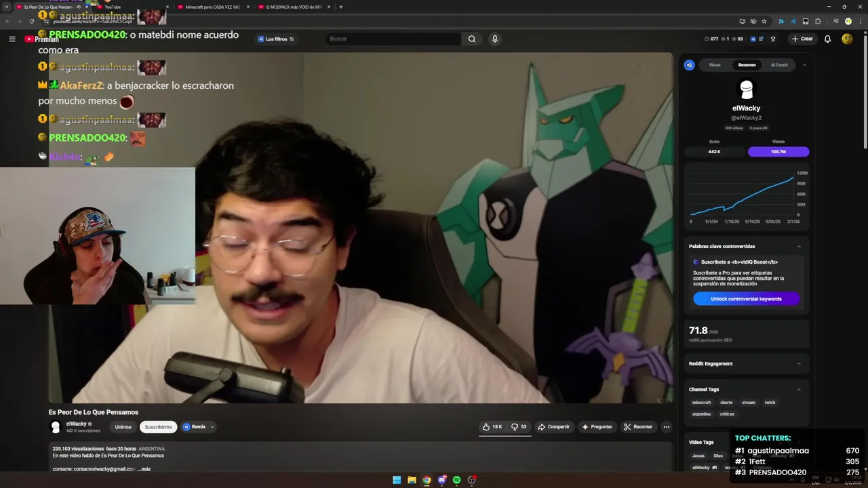Click the elWacky channel avatar below video
Screen dimensions: 868x488
point(56,427)
